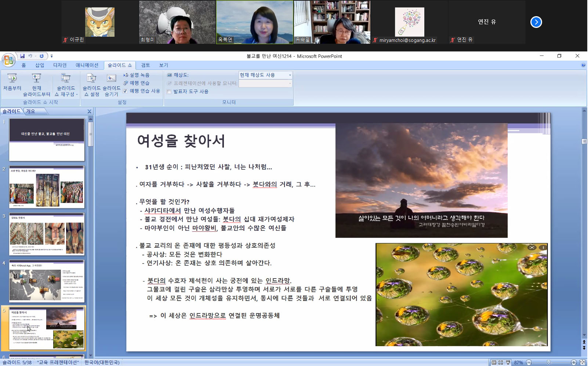Open PowerPoint Help question mark icon
The height and width of the screenshot is (366, 588).
pyautogui.click(x=583, y=65)
